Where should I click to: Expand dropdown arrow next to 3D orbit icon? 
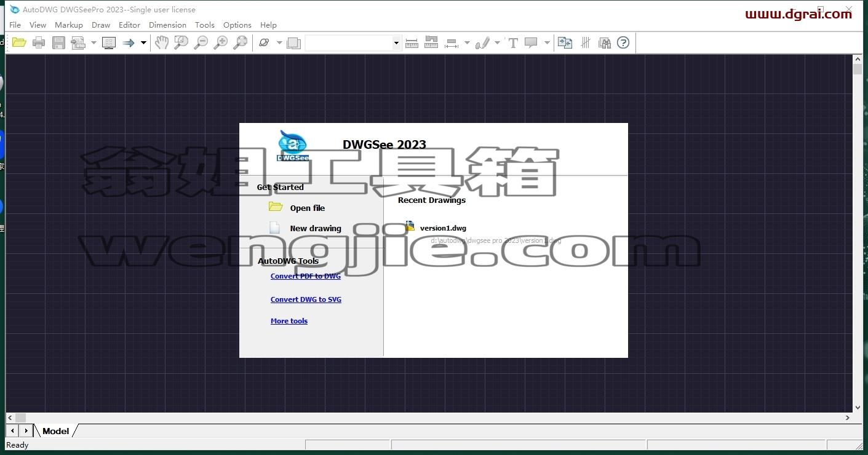(x=279, y=43)
